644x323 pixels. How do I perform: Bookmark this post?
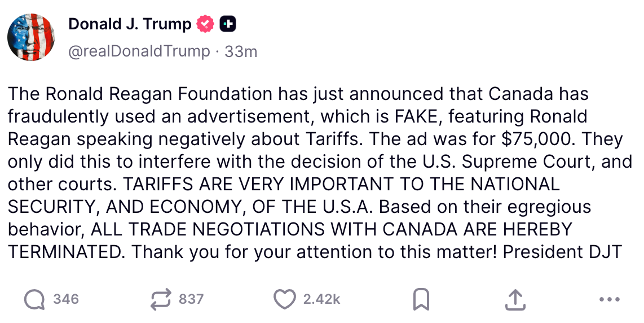click(421, 299)
